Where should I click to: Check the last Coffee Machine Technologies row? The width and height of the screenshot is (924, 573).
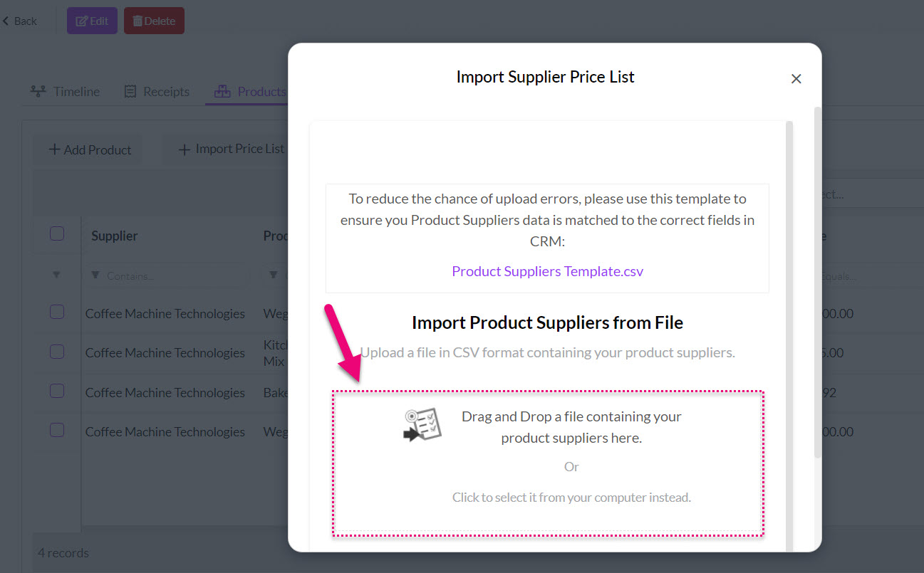pyautogui.click(x=57, y=430)
